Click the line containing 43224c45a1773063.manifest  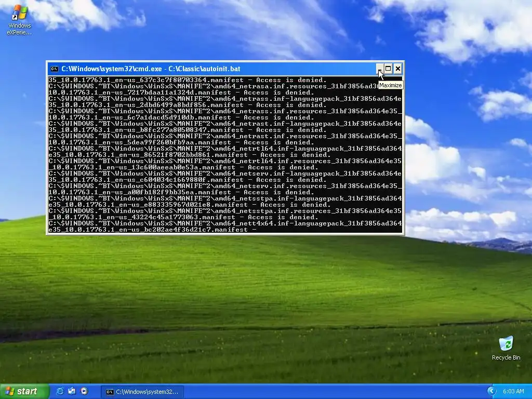(x=183, y=217)
